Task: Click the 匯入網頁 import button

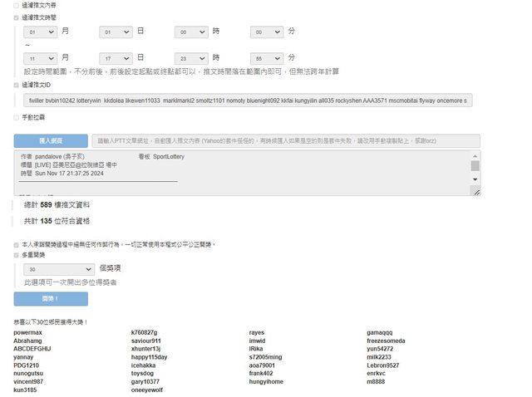Action: pyautogui.click(x=50, y=140)
